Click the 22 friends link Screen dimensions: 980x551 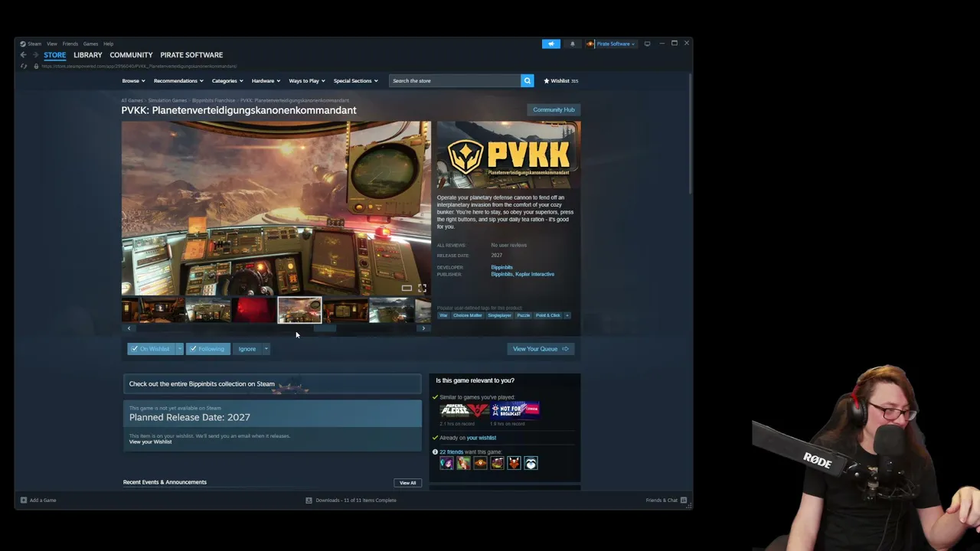(452, 452)
